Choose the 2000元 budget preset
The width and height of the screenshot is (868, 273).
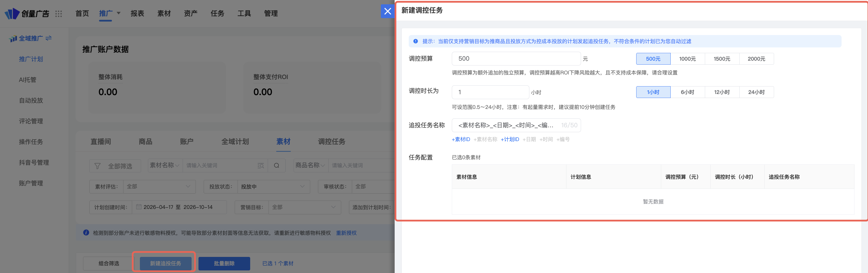pos(756,59)
